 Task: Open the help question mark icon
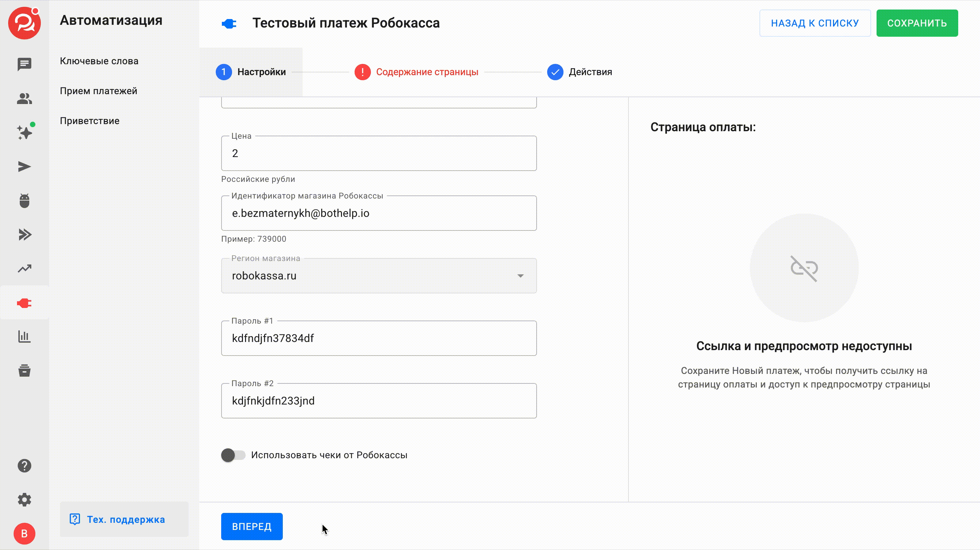tap(24, 466)
